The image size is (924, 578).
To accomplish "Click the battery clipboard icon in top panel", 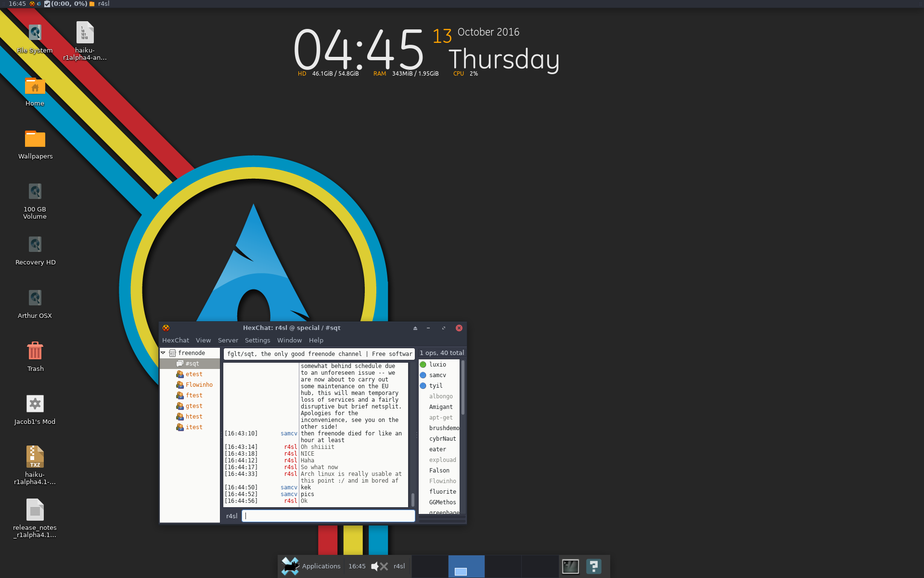I will pyautogui.click(x=47, y=4).
